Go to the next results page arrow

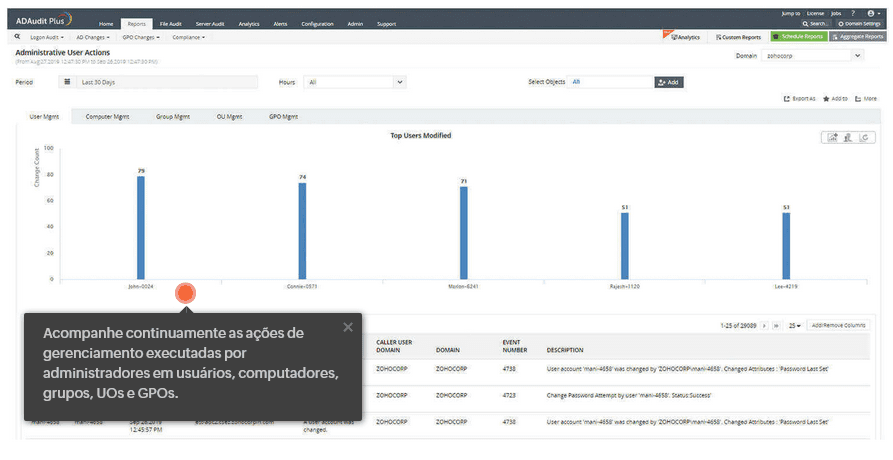(x=765, y=326)
